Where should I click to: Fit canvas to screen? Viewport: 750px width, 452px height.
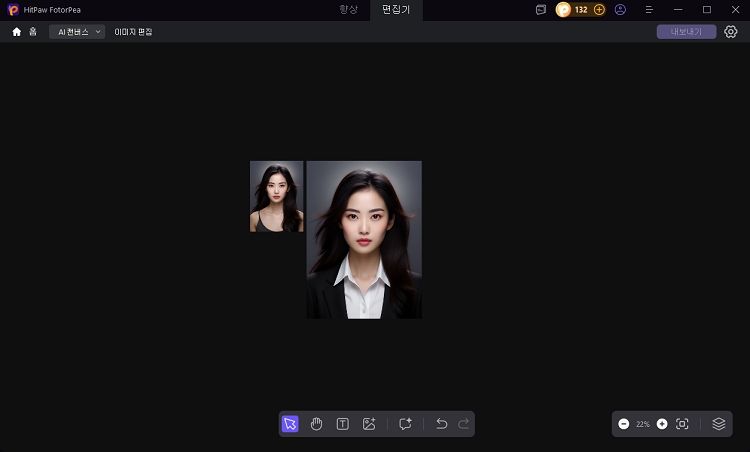click(x=682, y=424)
